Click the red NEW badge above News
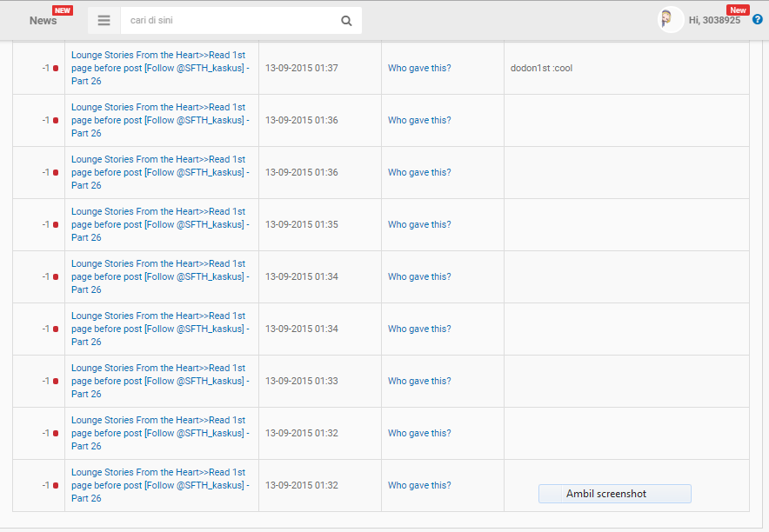 point(63,10)
